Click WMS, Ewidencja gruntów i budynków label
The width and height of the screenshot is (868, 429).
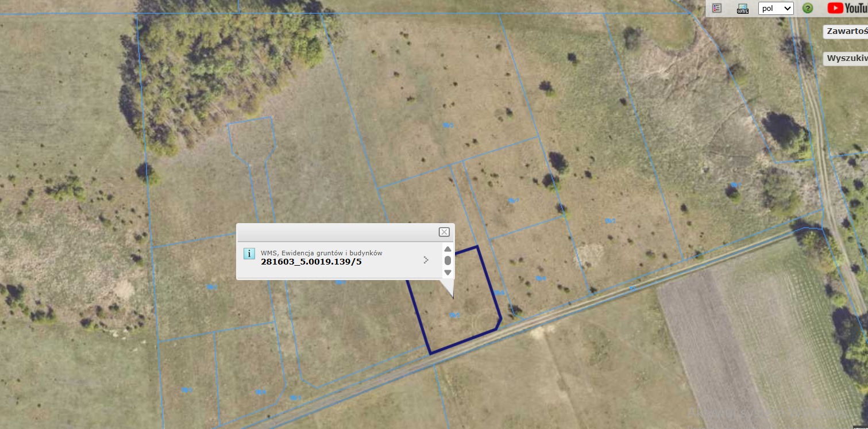point(321,253)
